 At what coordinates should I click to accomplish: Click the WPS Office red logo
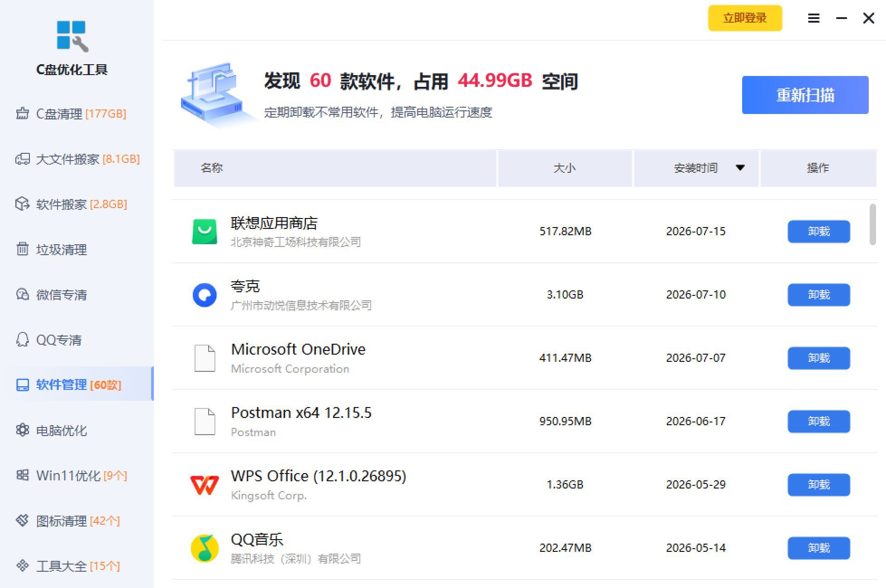pos(205,485)
